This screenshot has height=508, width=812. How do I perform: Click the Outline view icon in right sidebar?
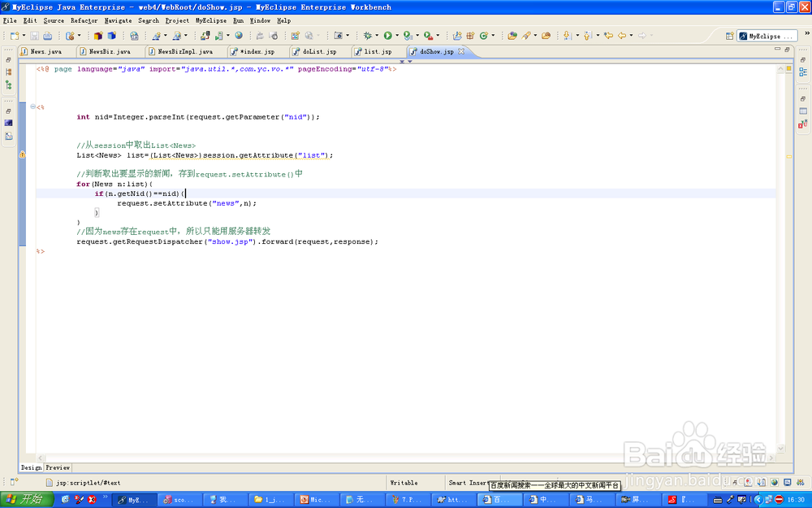click(x=803, y=72)
